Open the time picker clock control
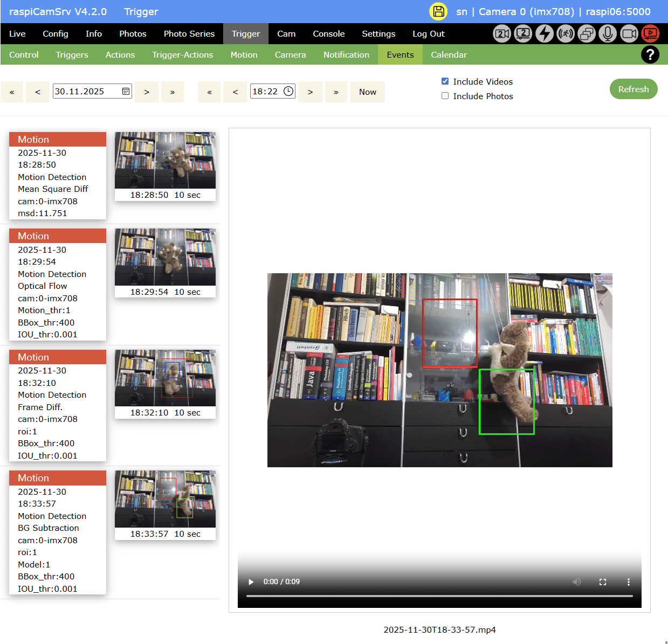This screenshot has height=644, width=668. pyautogui.click(x=289, y=91)
